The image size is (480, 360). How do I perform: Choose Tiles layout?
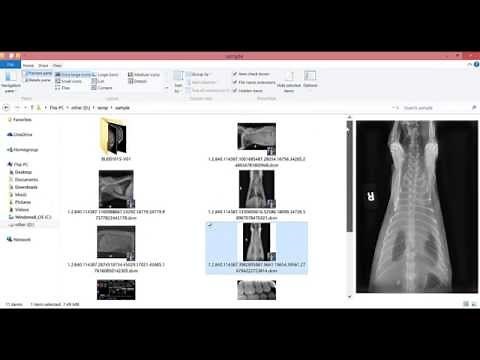coord(63,88)
